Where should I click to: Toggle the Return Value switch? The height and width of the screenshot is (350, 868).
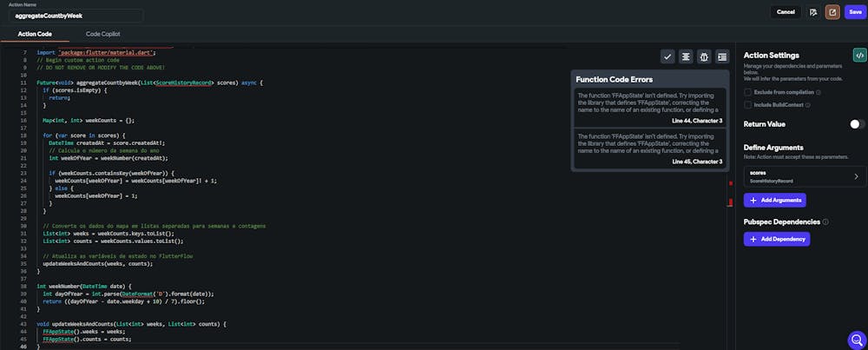point(857,124)
